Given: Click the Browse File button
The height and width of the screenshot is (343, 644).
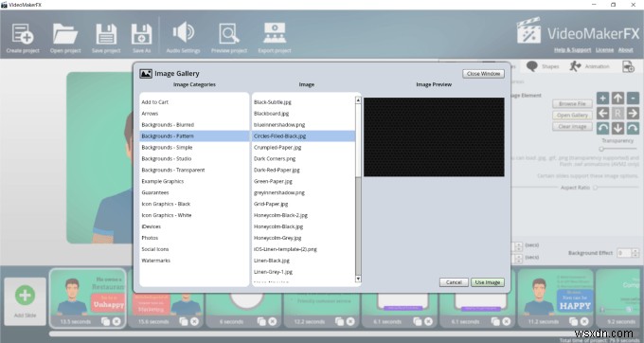Looking at the screenshot, I should [x=572, y=104].
